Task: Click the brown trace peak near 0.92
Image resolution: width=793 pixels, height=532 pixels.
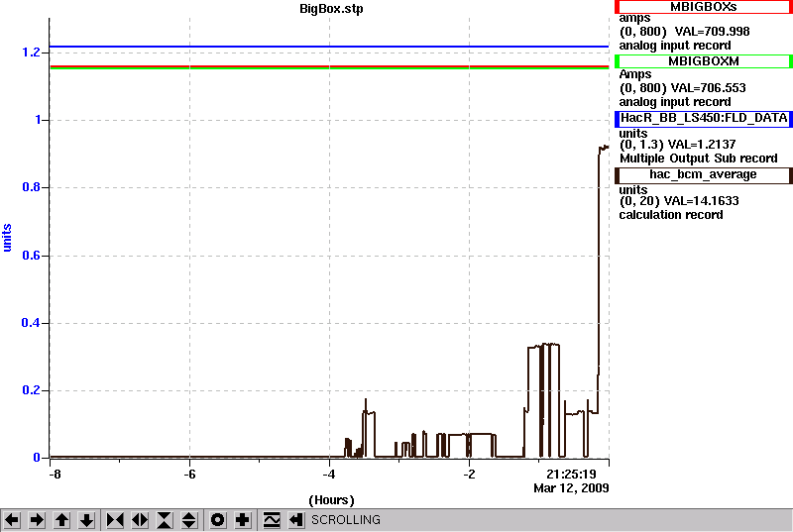Action: (604, 148)
